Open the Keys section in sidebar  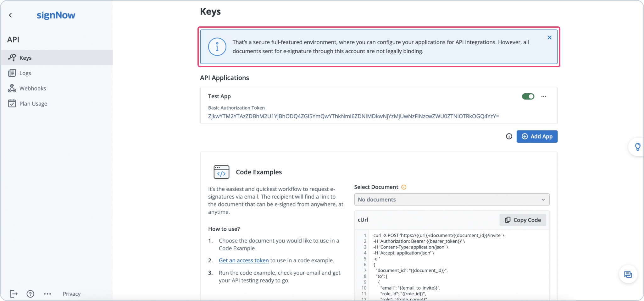pyautogui.click(x=25, y=58)
